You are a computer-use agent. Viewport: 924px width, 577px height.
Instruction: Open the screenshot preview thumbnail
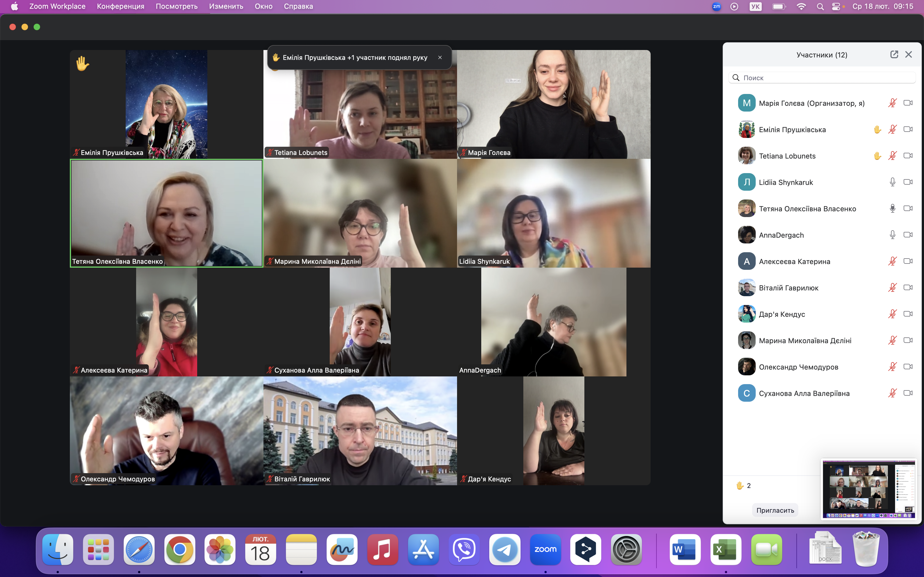point(869,489)
